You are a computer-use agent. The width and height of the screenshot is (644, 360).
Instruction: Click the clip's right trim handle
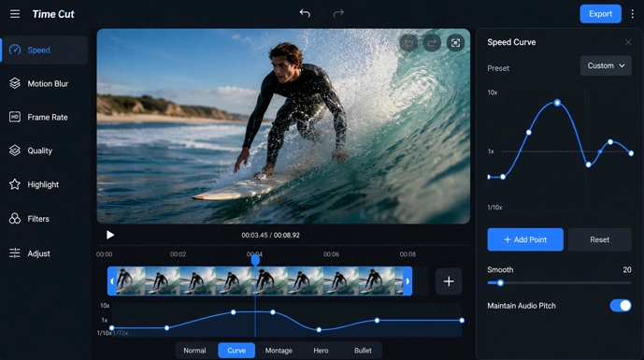[408, 281]
